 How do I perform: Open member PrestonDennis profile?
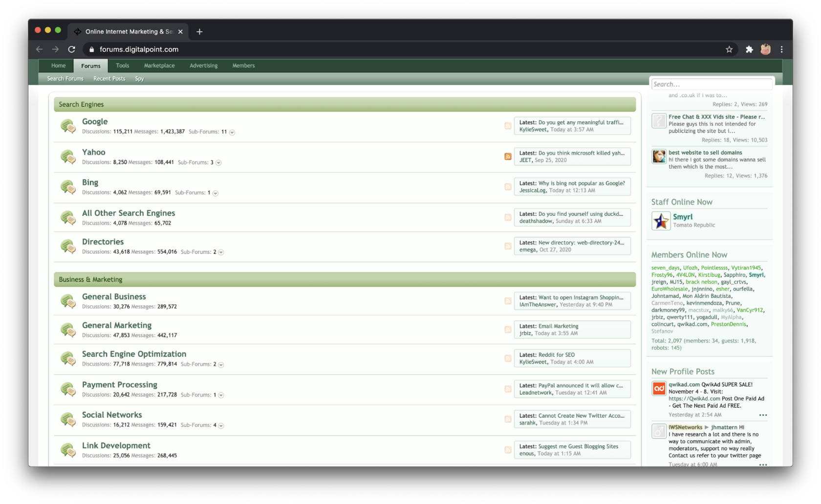[x=728, y=324]
